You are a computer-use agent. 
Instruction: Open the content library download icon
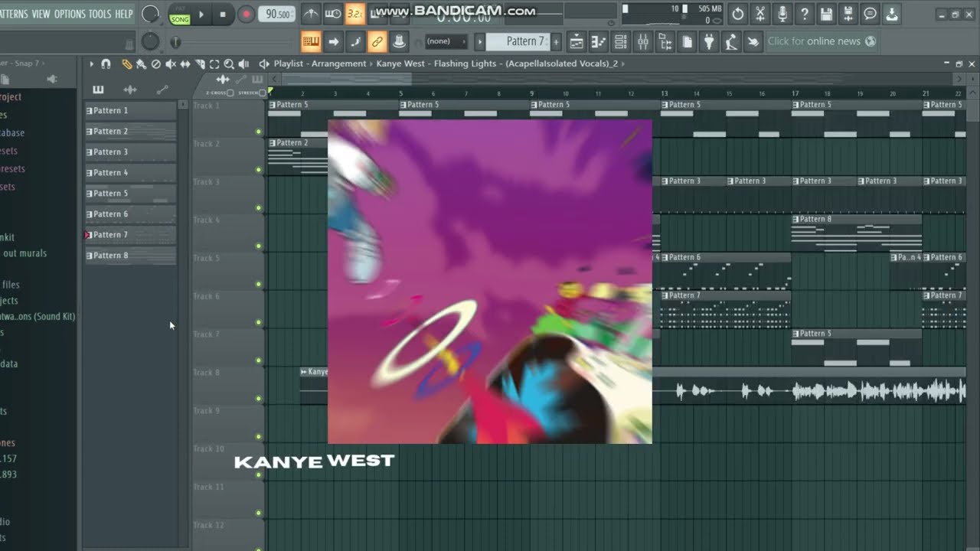tap(892, 14)
